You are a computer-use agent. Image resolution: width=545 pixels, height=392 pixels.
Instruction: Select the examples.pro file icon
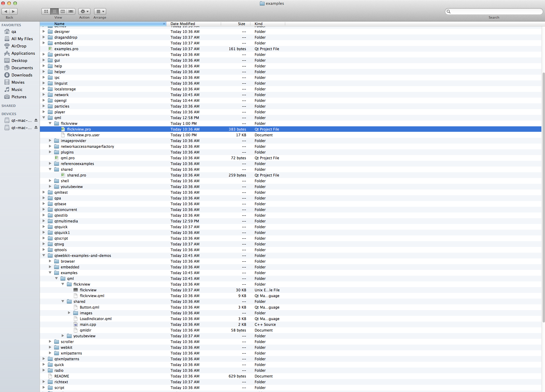(x=51, y=49)
